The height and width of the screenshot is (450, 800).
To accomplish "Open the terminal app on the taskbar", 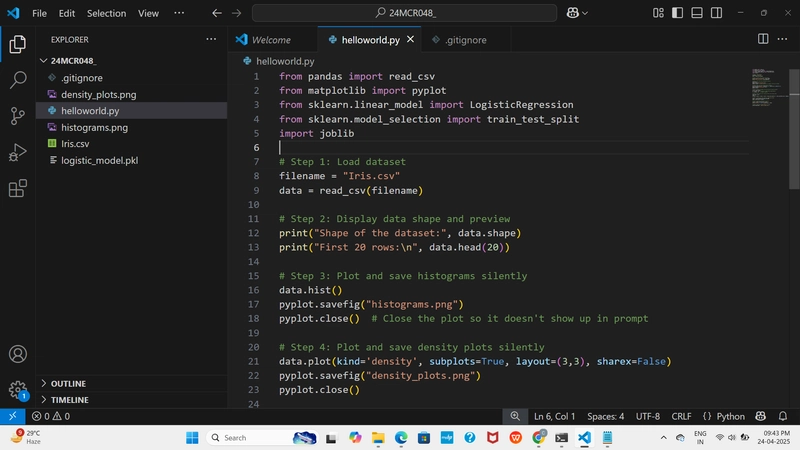I will 561,438.
